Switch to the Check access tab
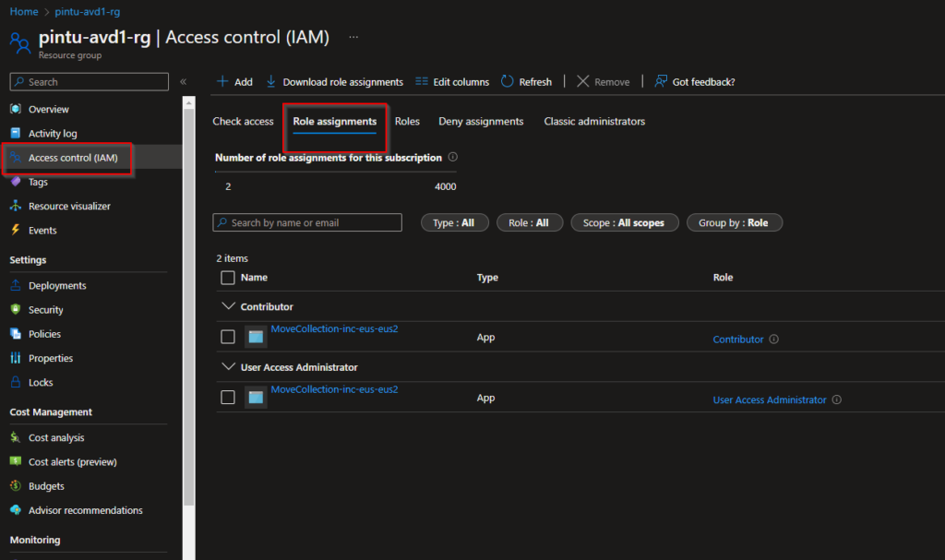 pyautogui.click(x=243, y=121)
